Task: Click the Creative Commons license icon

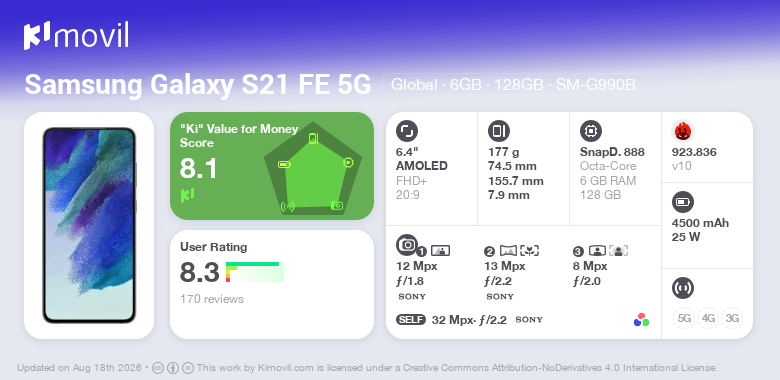Action: (158, 368)
